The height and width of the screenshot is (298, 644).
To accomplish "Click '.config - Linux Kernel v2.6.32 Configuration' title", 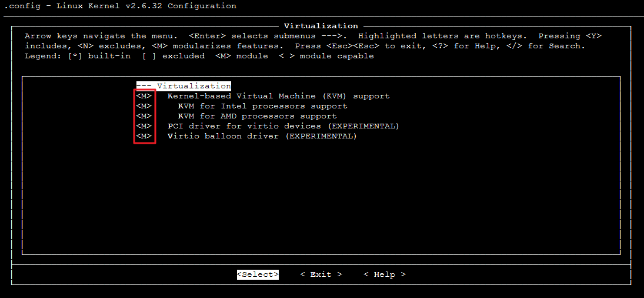I will tap(120, 6).
